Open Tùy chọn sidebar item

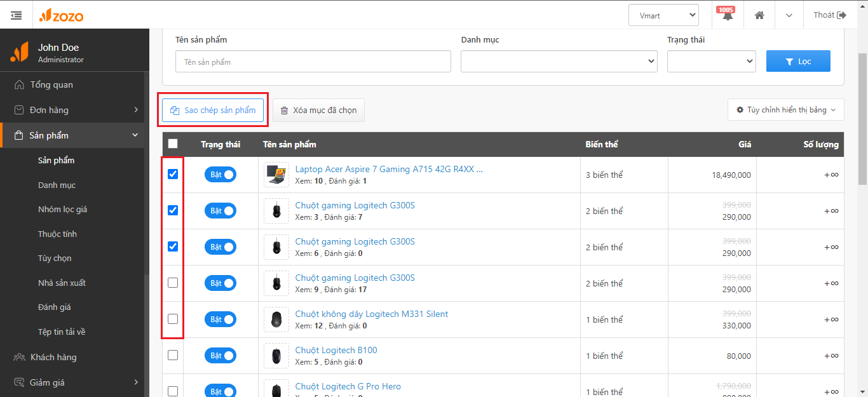pyautogui.click(x=55, y=258)
